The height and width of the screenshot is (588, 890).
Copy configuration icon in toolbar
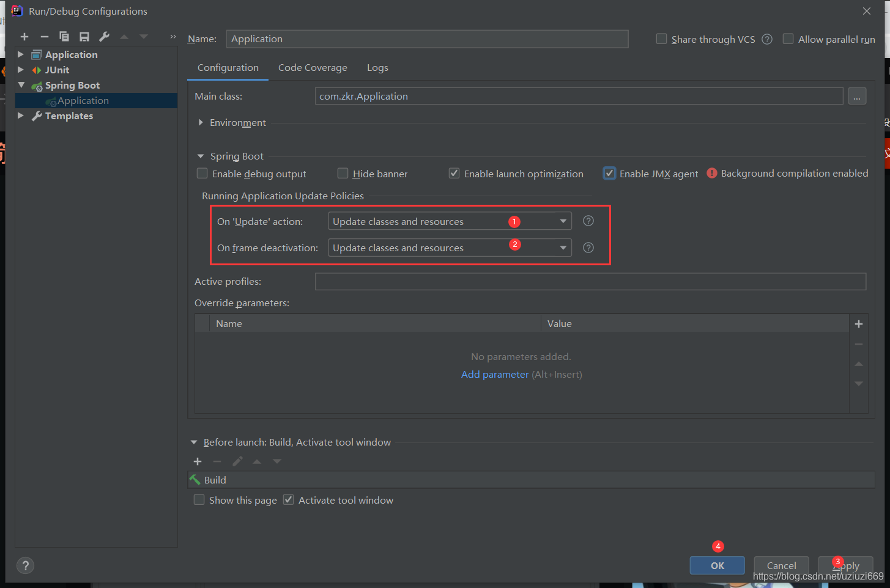click(x=64, y=37)
